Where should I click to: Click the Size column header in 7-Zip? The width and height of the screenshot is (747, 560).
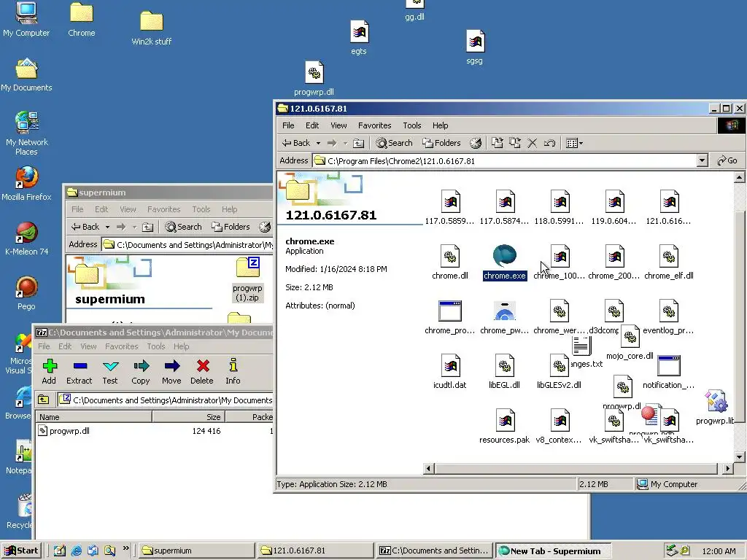(x=188, y=416)
